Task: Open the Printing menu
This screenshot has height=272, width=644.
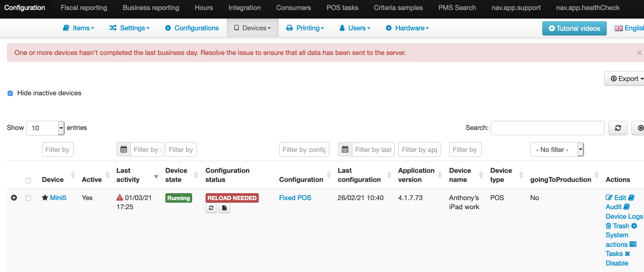Action: click(x=305, y=28)
